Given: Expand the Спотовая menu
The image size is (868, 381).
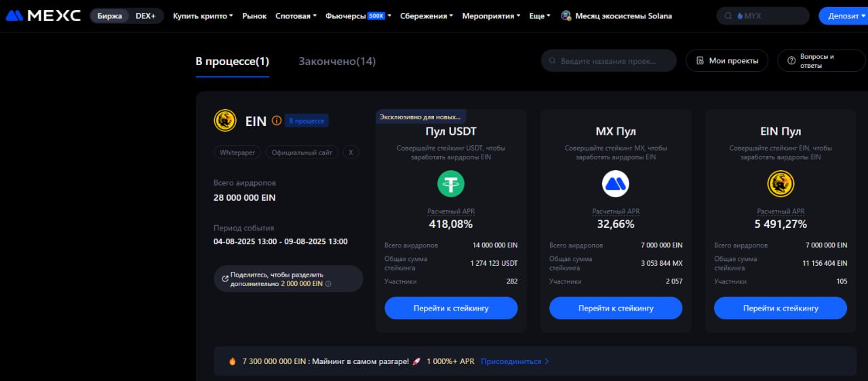Looking at the screenshot, I should 296,16.
